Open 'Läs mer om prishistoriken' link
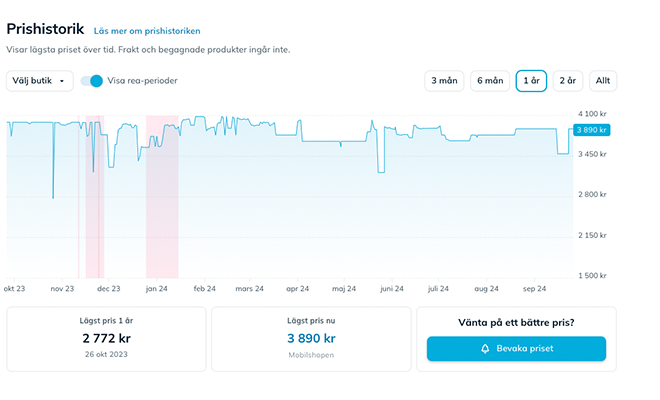The height and width of the screenshot is (400, 660). pos(147,31)
